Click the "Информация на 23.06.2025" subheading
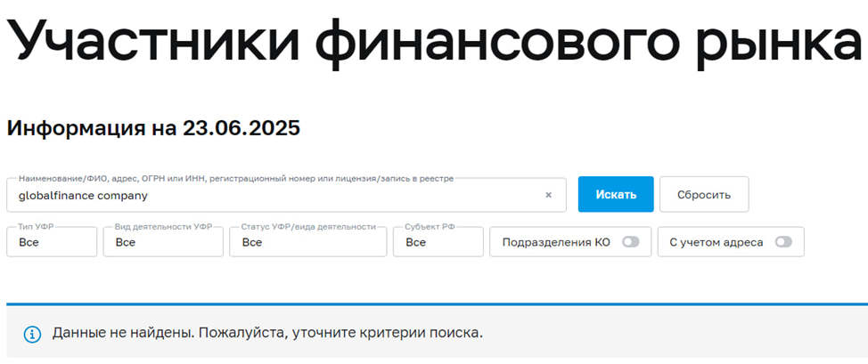Image resolution: width=868 pixels, height=364 pixels. pos(153,128)
